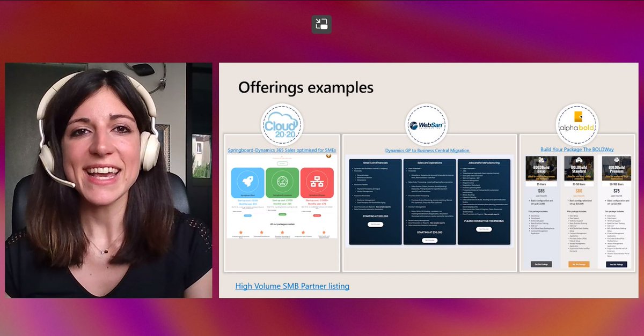This screenshot has height=336, width=644.
Task: Click the STARTING AT $20,000 text
Action: (x=375, y=216)
